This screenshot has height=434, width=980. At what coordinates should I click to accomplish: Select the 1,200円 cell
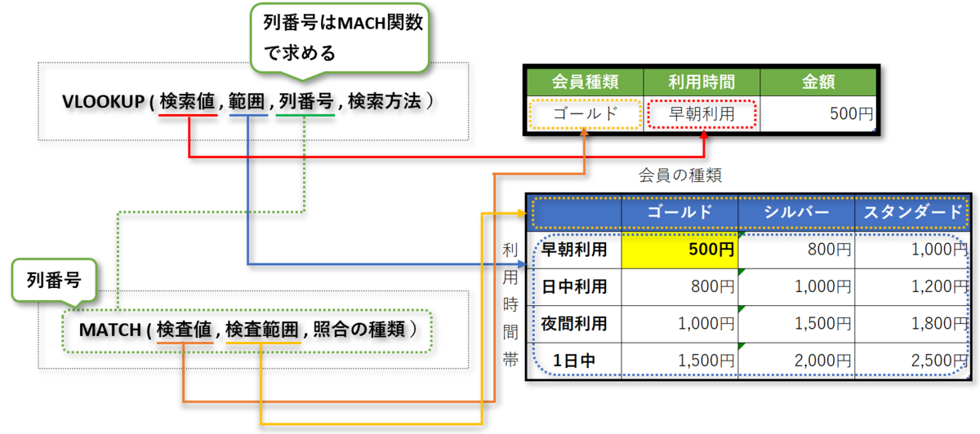tap(913, 287)
